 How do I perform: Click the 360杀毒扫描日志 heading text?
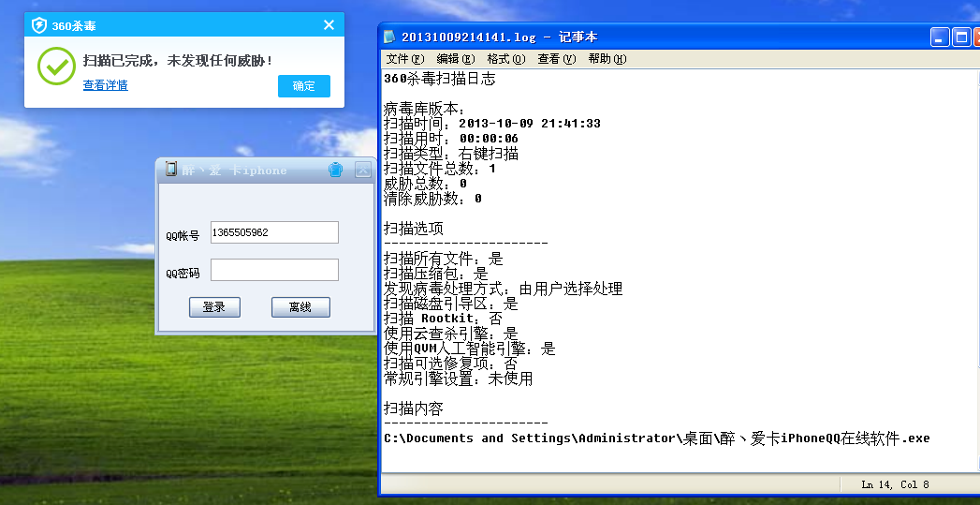point(439,79)
